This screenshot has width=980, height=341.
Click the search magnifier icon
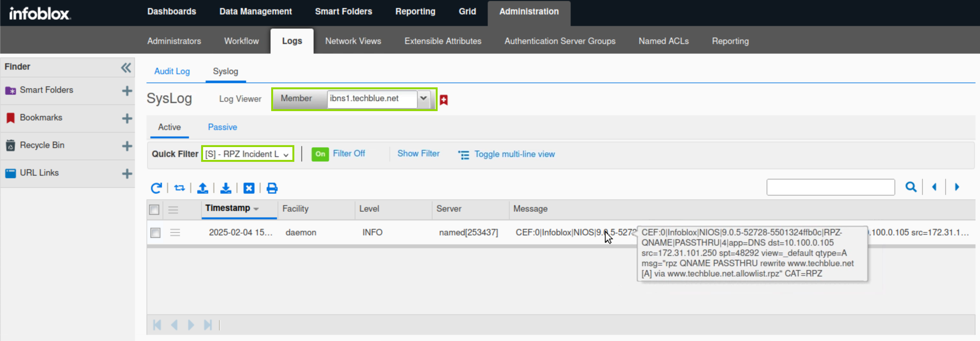click(x=910, y=187)
